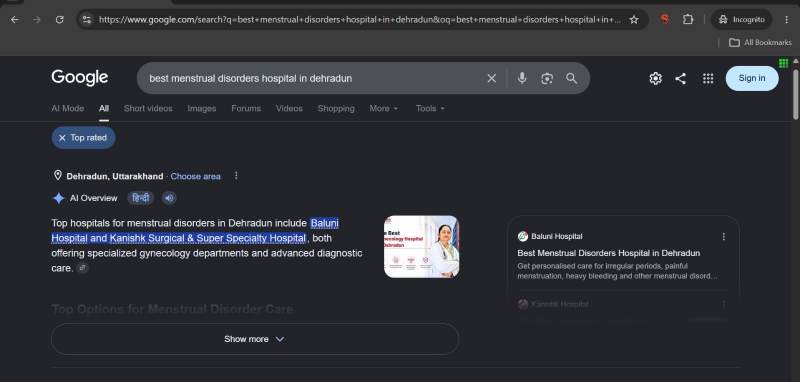Select the All results tab
Image resolution: width=800 pixels, height=382 pixels.
(x=104, y=109)
